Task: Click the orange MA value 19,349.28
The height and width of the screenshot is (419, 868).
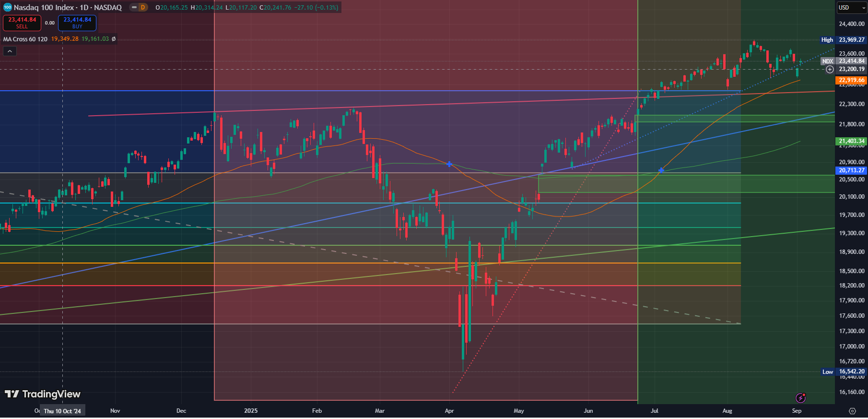Action: (x=65, y=39)
